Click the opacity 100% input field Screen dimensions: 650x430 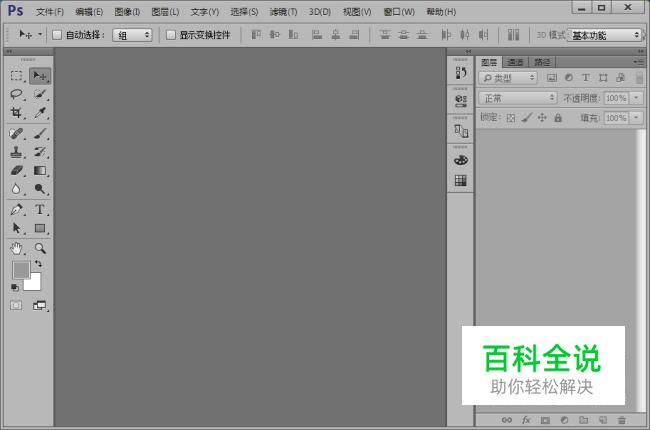[616, 98]
